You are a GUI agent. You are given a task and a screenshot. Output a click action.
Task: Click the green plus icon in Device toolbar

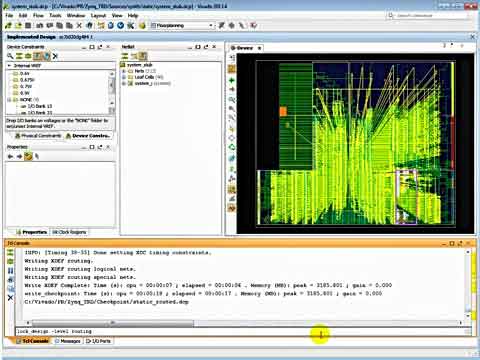232,80
